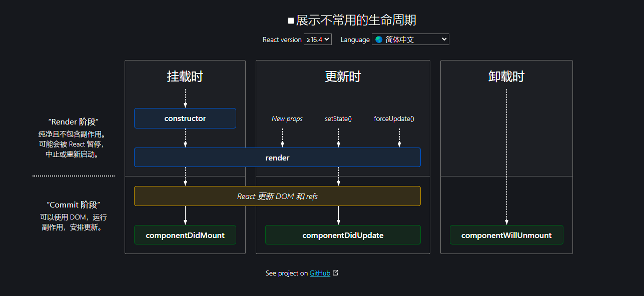The width and height of the screenshot is (644, 296).
Task: Click the "Commit 阶段" heading
Action: coord(74,205)
